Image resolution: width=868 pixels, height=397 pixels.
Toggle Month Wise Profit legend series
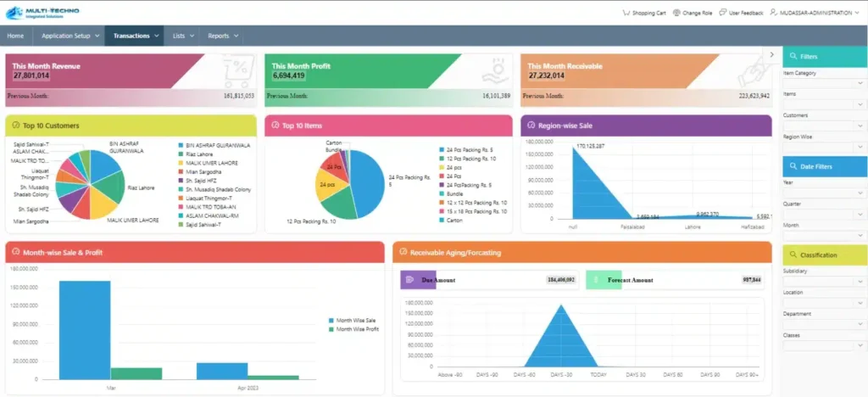click(356, 328)
